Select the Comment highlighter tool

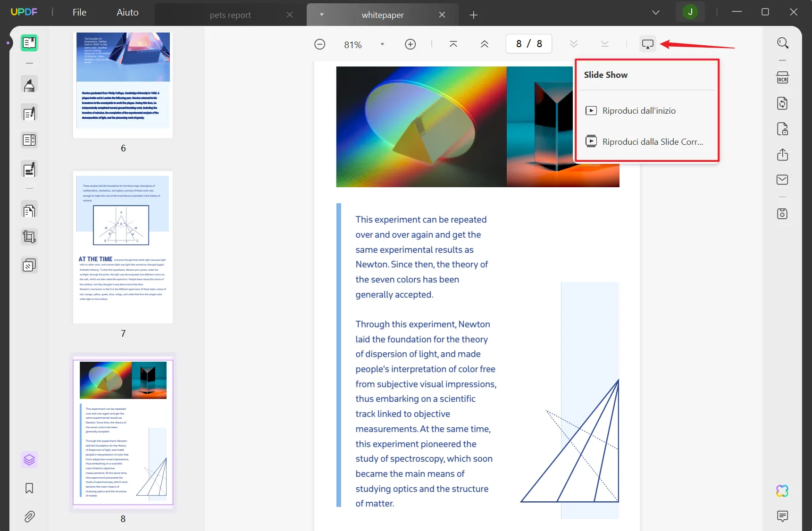tap(29, 85)
